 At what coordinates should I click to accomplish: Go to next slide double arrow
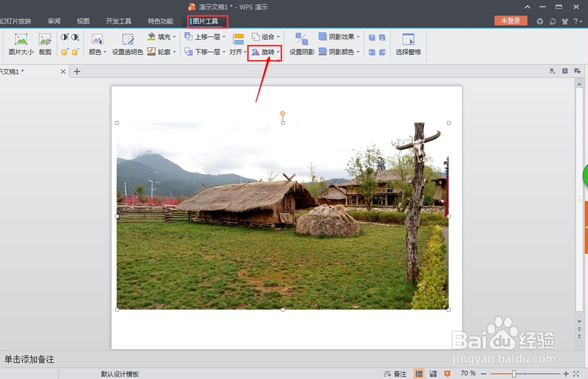coord(579,336)
